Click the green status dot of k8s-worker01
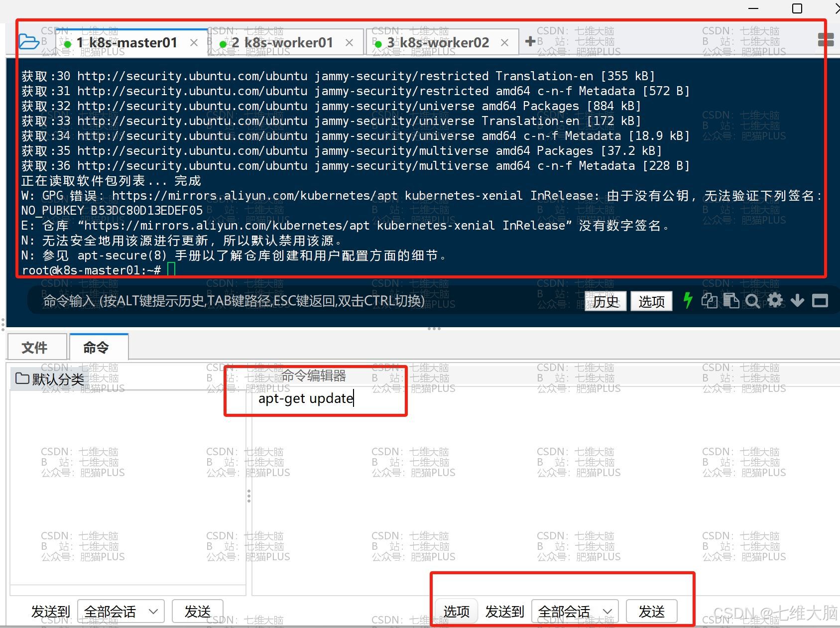 (x=223, y=44)
